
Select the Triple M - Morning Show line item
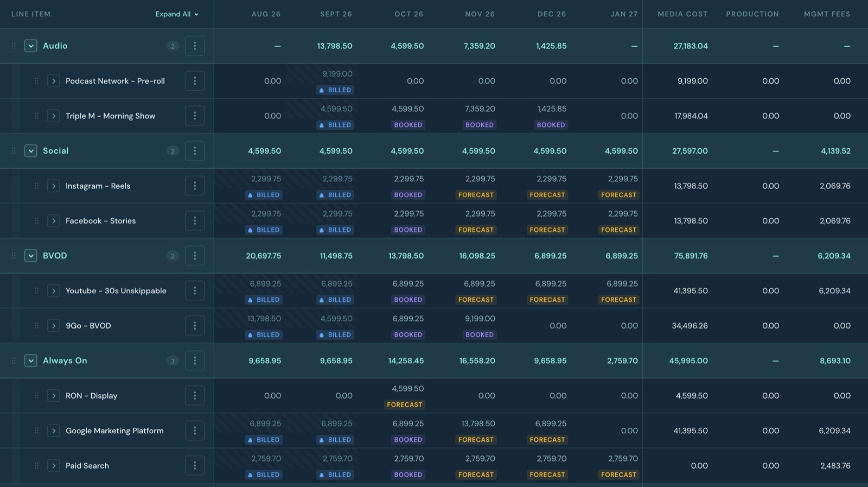point(110,116)
